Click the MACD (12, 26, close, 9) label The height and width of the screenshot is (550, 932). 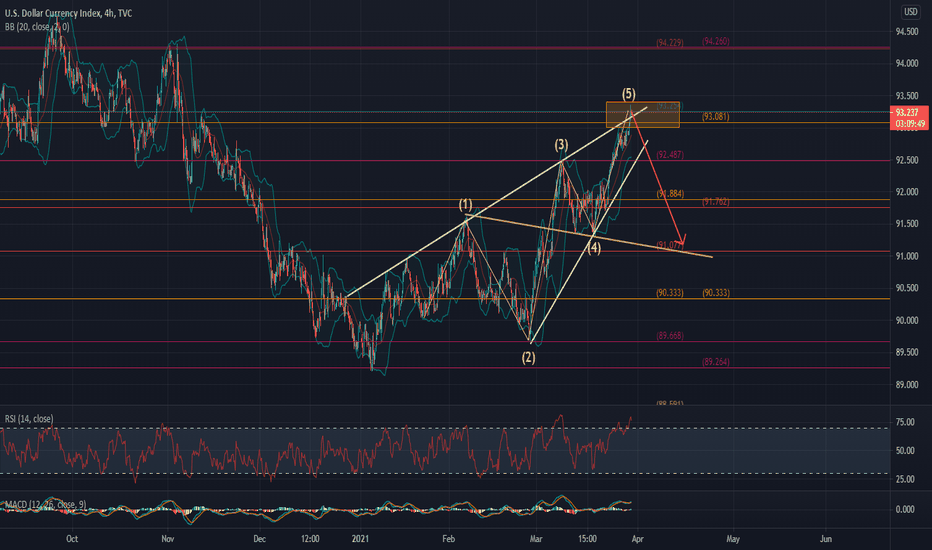tap(46, 505)
